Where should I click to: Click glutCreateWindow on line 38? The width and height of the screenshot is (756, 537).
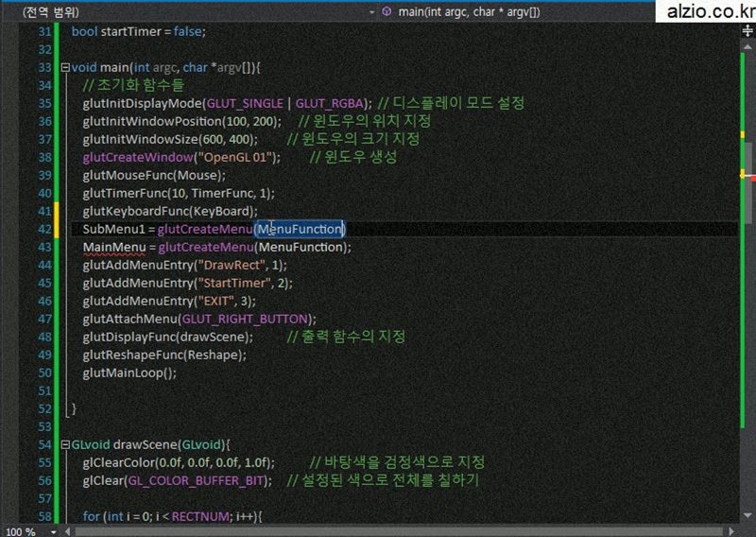coord(138,157)
